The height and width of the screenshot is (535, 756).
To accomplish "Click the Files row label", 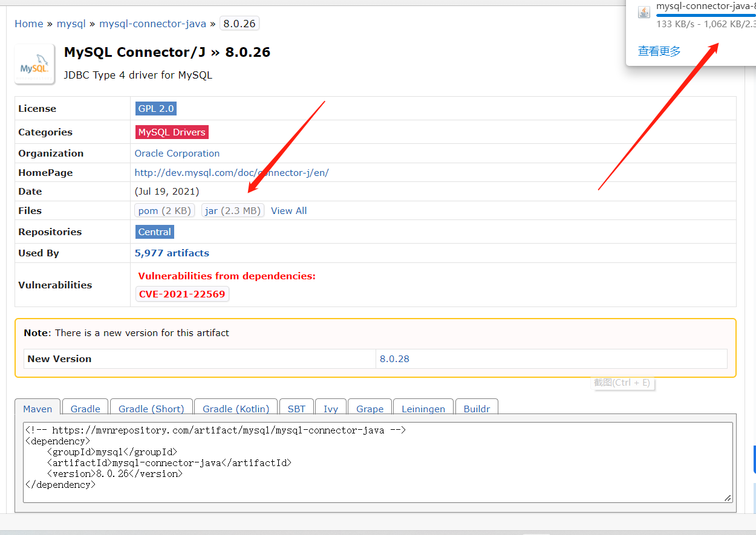I will tap(30, 211).
